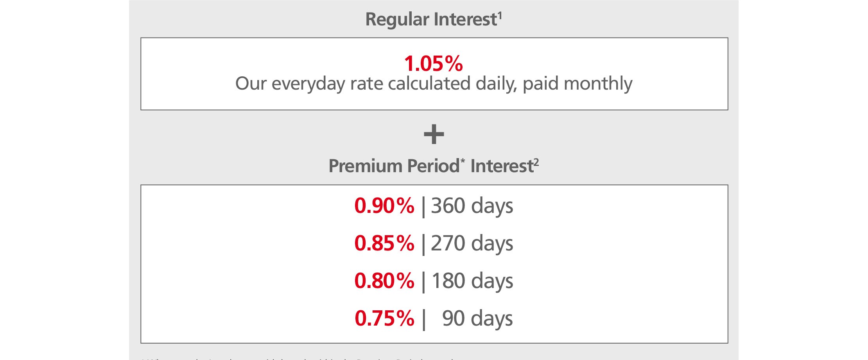Screen dimensions: 868x360
Task: Open footnote 2 beside Premium Period Interest
Action: (536, 162)
